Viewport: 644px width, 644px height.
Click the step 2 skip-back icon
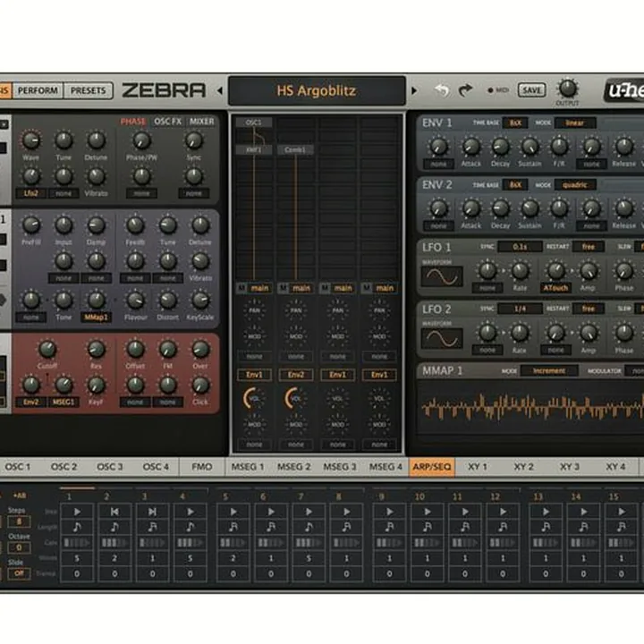tap(114, 512)
